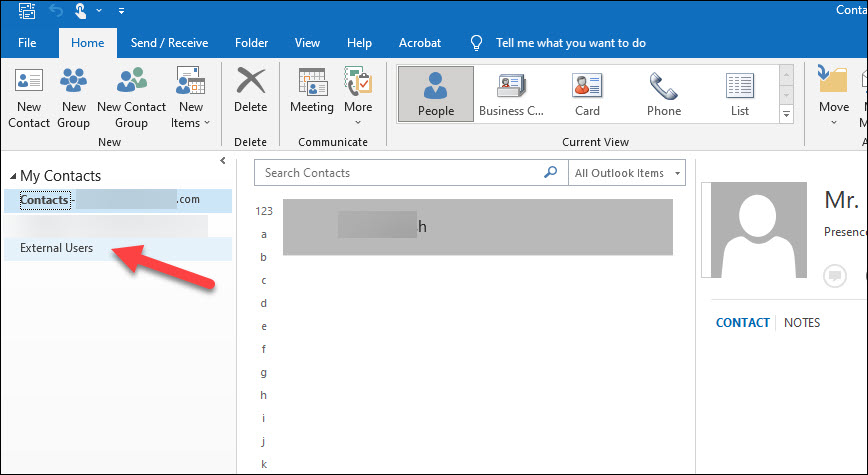Jump to 123 in contact index
The image size is (868, 475).
tap(264, 211)
